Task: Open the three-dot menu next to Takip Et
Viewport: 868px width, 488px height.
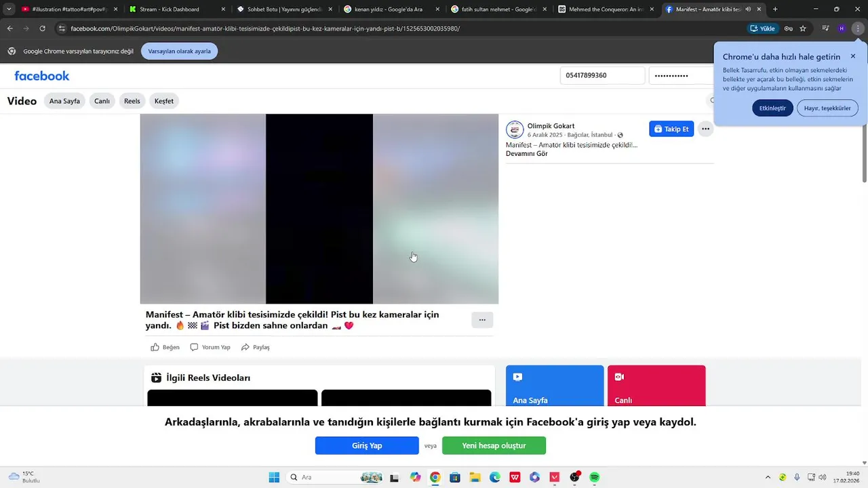Action: 706,129
